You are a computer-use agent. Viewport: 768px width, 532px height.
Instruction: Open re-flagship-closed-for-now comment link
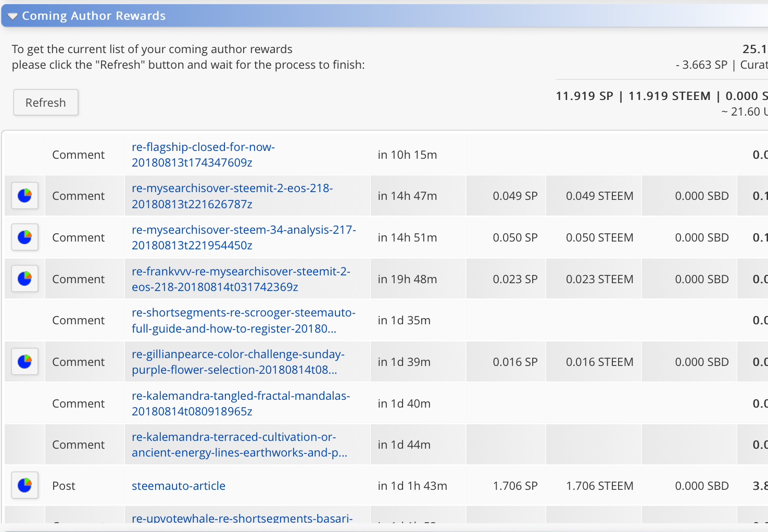click(x=203, y=155)
